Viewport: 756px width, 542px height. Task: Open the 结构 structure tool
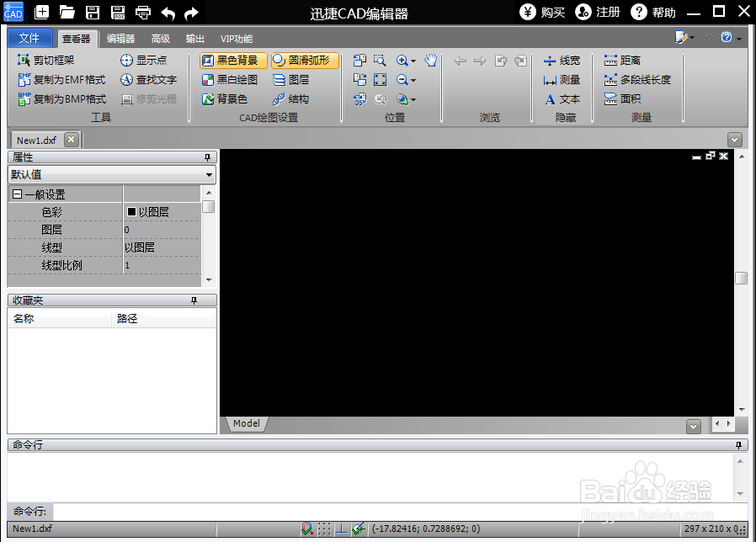click(x=290, y=98)
